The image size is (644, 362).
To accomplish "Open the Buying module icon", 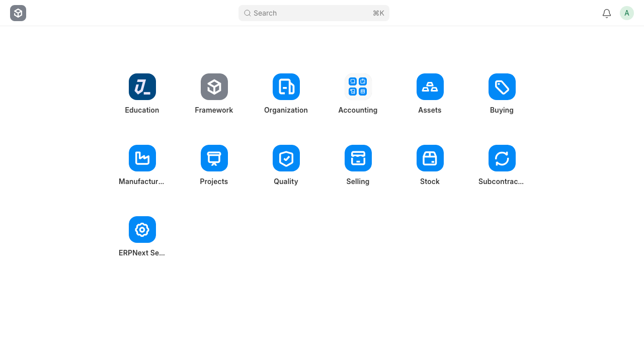I will pos(502,87).
